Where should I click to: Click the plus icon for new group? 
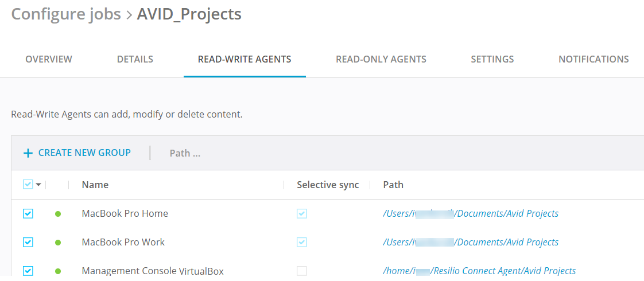[x=28, y=153]
